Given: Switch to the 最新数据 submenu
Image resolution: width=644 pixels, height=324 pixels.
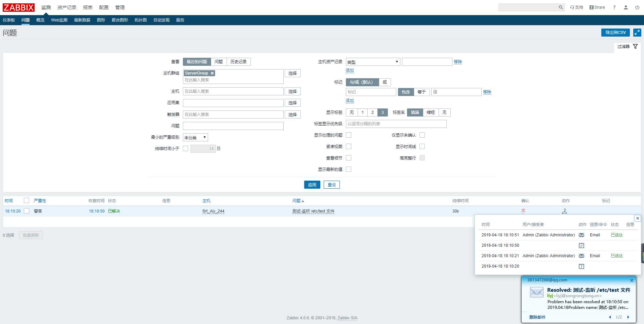Looking at the screenshot, I should click(x=82, y=20).
